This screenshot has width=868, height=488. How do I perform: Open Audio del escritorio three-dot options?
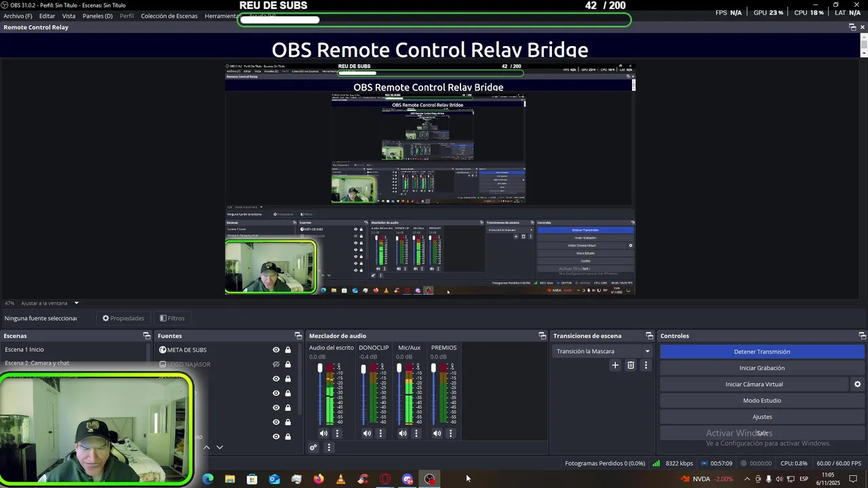[337, 433]
